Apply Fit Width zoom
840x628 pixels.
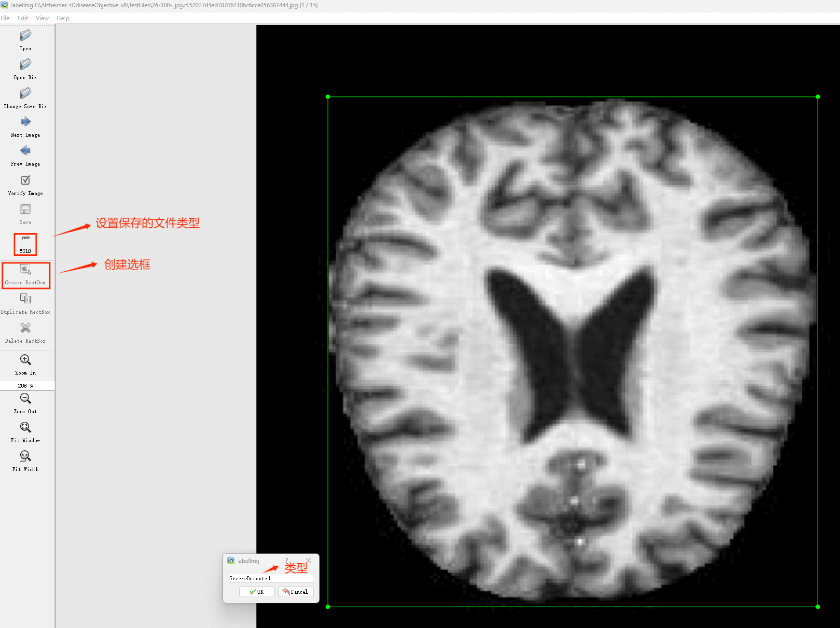point(26,461)
